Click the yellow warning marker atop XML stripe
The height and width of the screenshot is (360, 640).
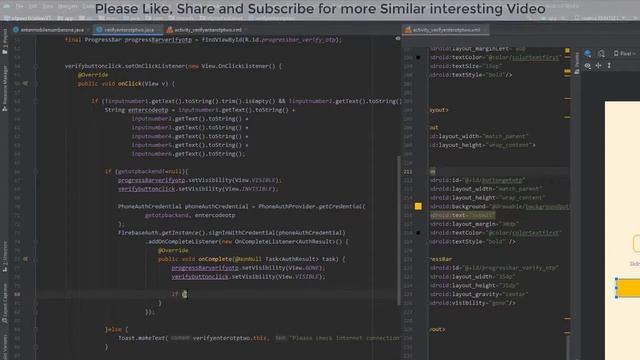pos(567,51)
